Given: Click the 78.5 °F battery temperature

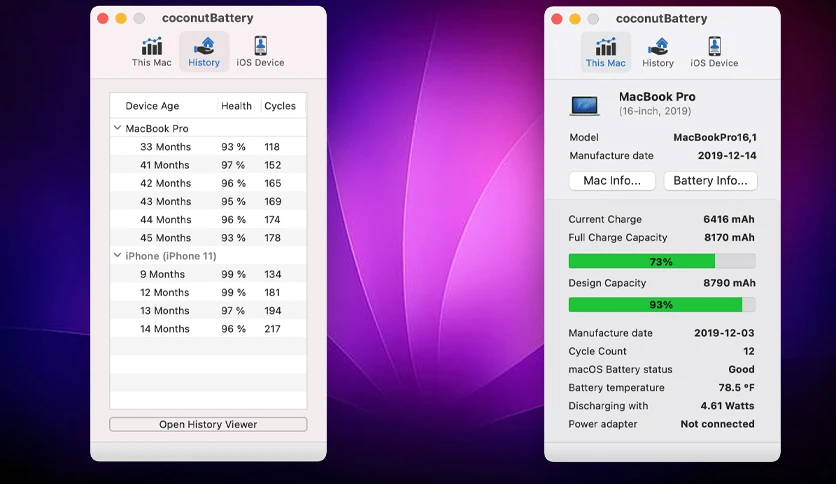Looking at the screenshot, I should (736, 388).
